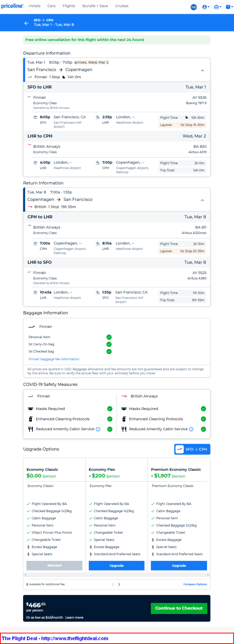Upgrade to Premium Economy Classic
234x644 pixels.
(x=179, y=565)
